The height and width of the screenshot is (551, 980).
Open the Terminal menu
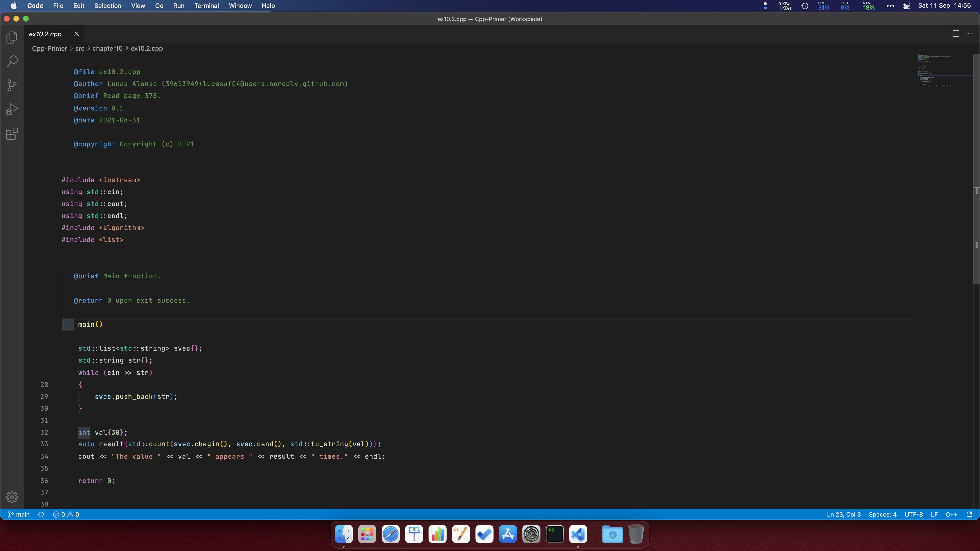point(206,6)
